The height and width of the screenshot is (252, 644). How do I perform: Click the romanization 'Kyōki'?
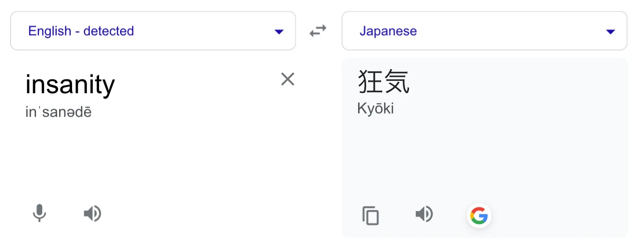375,109
